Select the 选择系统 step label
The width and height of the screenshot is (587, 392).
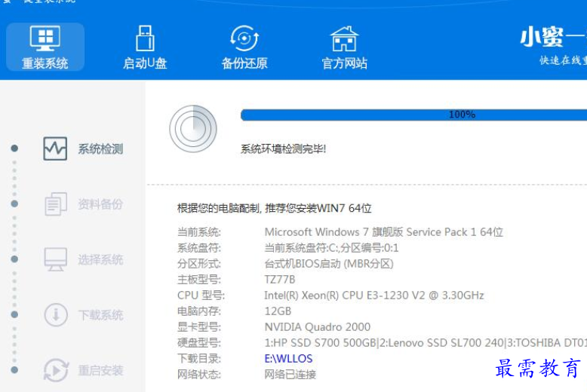[100, 259]
